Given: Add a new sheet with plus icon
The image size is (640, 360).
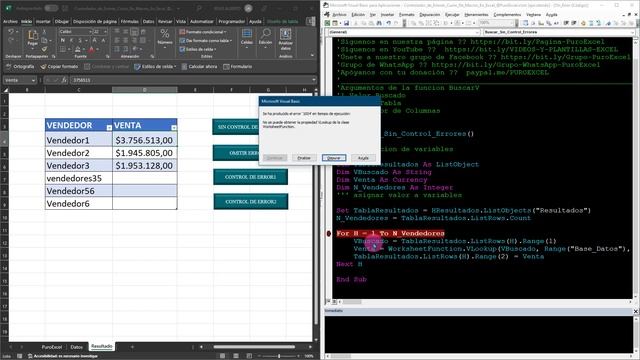Looking at the screenshot, I should 132,347.
